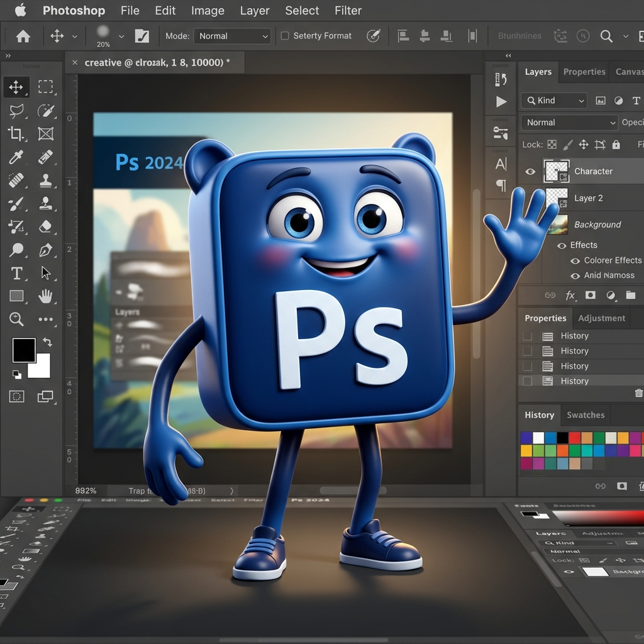The height and width of the screenshot is (644, 644).
Task: Toggle Quick Mask mode icon
Action: coord(16,396)
